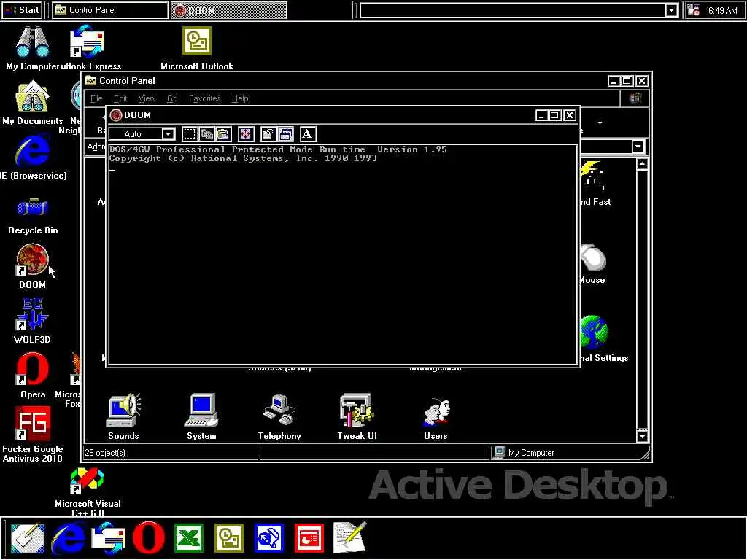
Task: Click the Control Panel scrollbar down arrow
Action: click(642, 436)
